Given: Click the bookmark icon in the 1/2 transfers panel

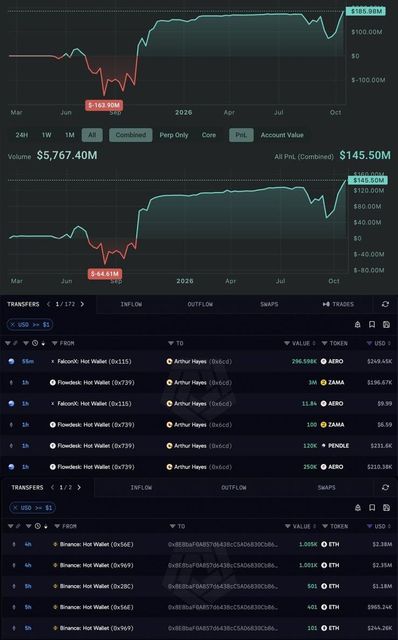Looking at the screenshot, I should coord(372,507).
